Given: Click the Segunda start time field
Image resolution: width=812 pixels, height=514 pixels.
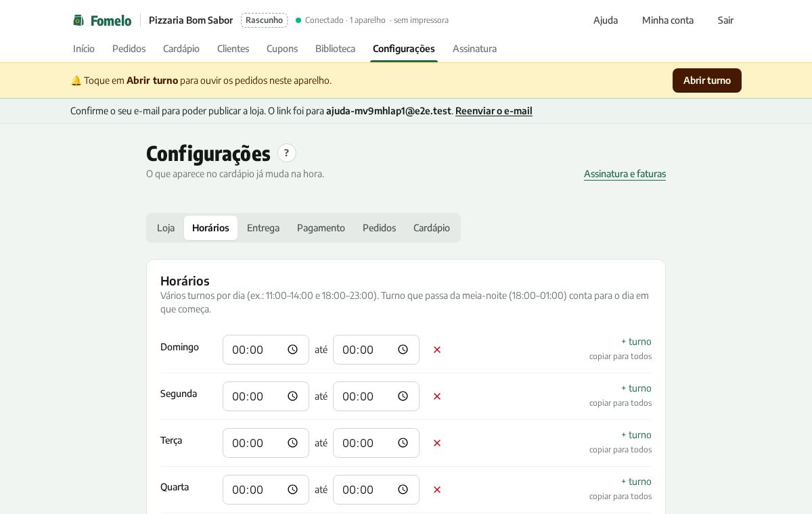Looking at the screenshot, I should pos(266,396).
